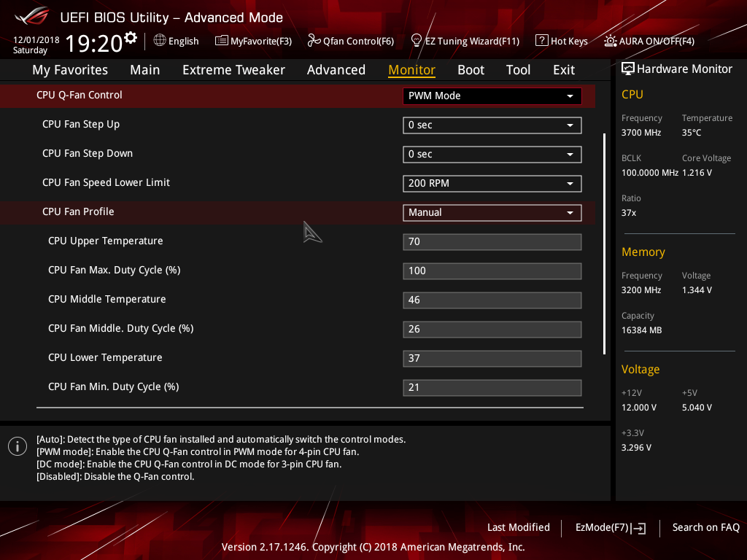Click the CPU Middle Temperature field

[x=492, y=300]
